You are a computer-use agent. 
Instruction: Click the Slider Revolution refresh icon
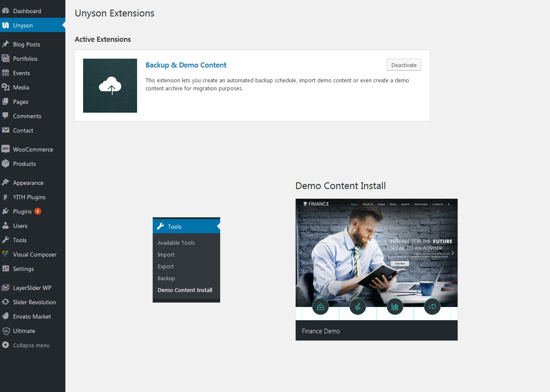click(5, 302)
